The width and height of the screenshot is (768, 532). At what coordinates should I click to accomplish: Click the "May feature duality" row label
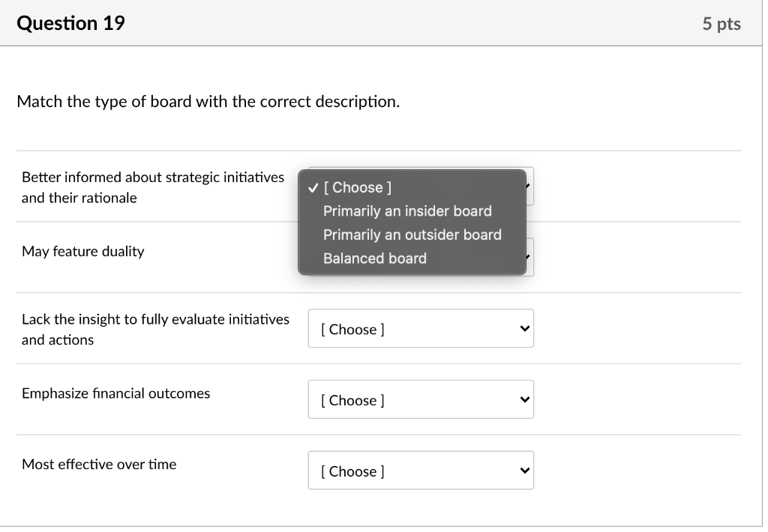click(x=83, y=251)
